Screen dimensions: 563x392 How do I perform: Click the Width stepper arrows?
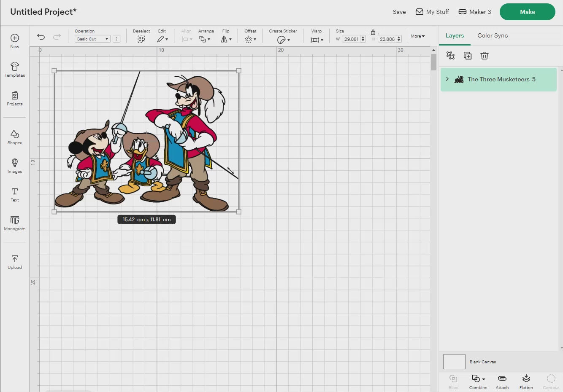click(363, 39)
